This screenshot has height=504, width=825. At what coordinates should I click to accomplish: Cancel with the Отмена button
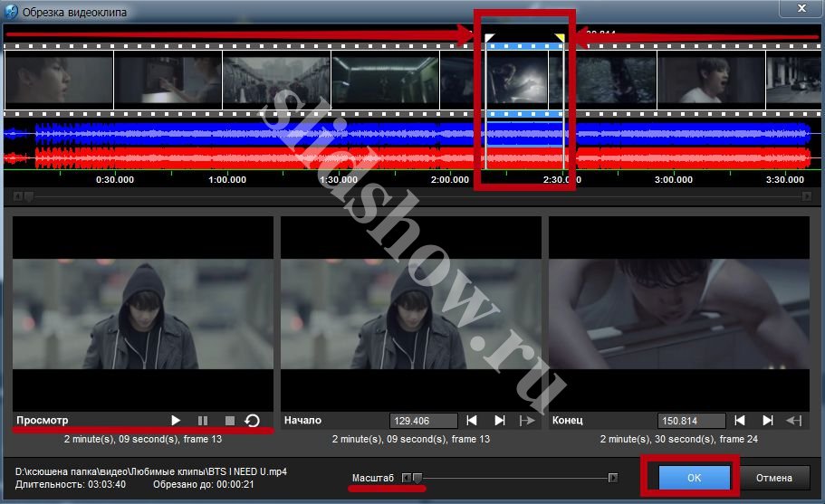(x=774, y=478)
